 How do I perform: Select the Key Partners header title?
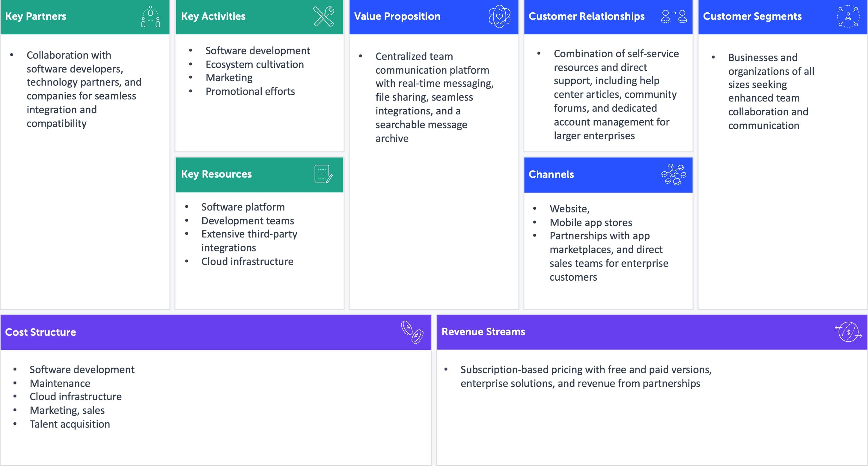36,16
